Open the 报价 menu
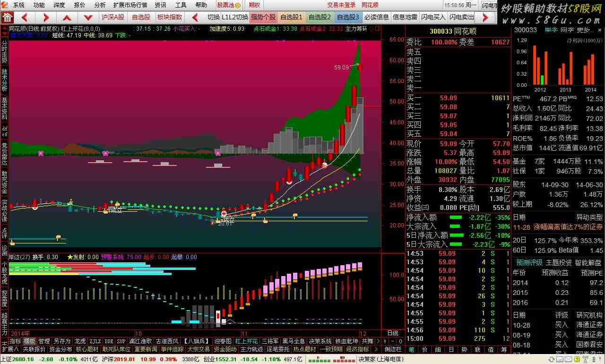This screenshot has width=605, height=364. tap(80, 5)
